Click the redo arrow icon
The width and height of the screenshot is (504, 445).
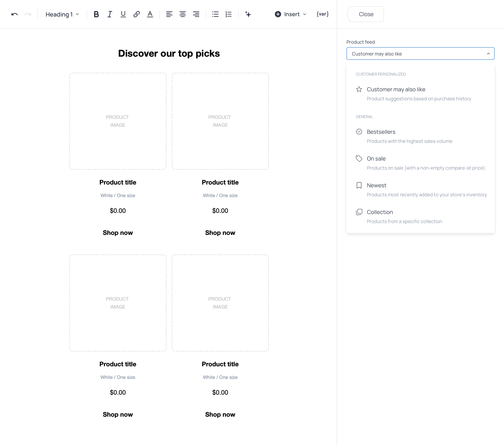28,14
